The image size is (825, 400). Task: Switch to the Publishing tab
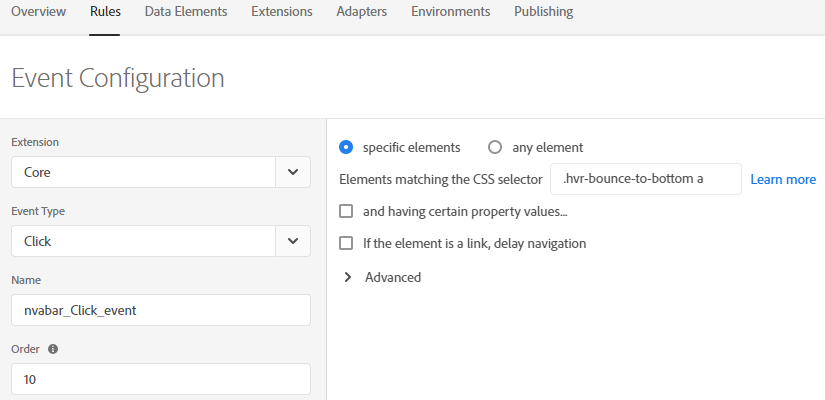[x=543, y=12]
